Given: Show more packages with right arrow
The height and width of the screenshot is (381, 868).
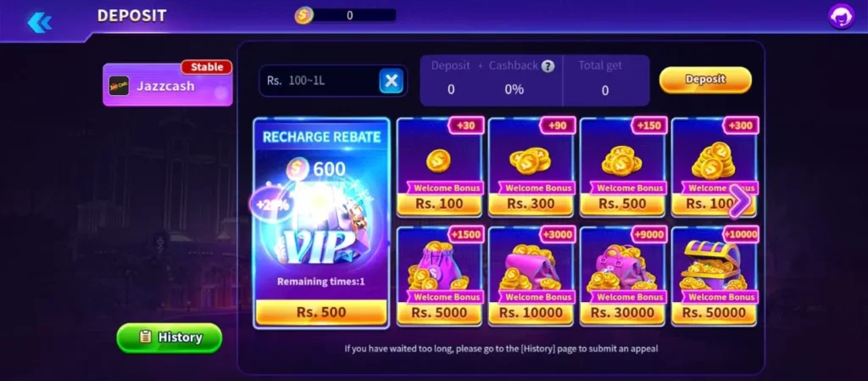Looking at the screenshot, I should coord(739,200).
